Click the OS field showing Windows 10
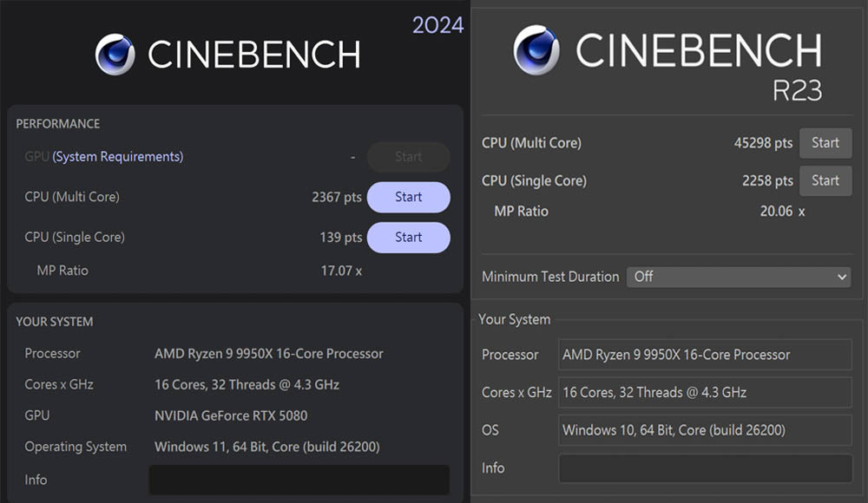Screen dimensions: 868x503 [x=704, y=430]
